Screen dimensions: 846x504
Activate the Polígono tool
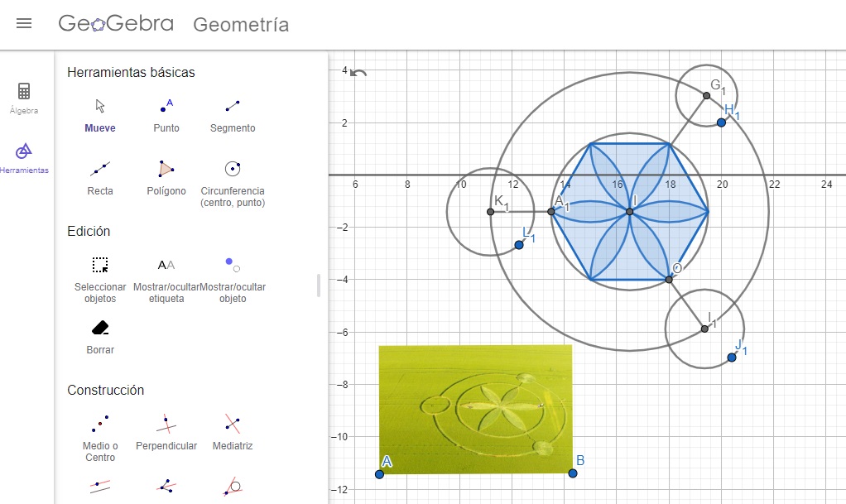166,178
